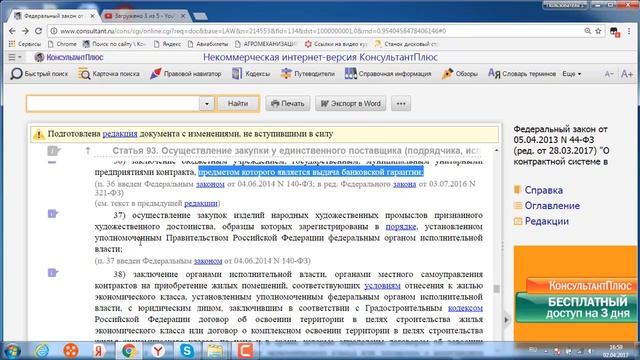This screenshot has width=640, height=360.
Task: Expand the Еще dropdown menu
Action: [571, 74]
